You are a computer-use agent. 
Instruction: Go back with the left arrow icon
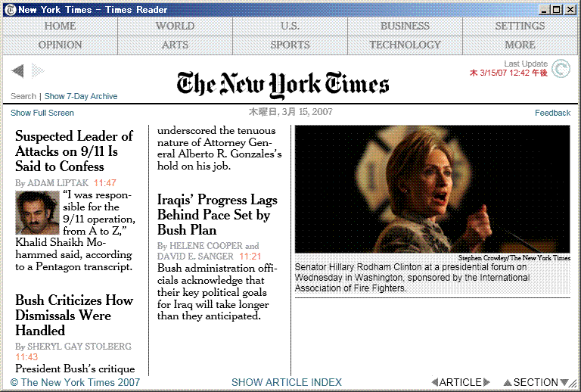[18, 71]
